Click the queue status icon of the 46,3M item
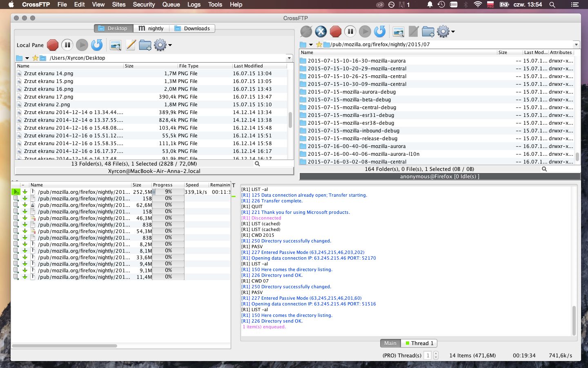Screen dimensions: 588x368 (x=16, y=218)
